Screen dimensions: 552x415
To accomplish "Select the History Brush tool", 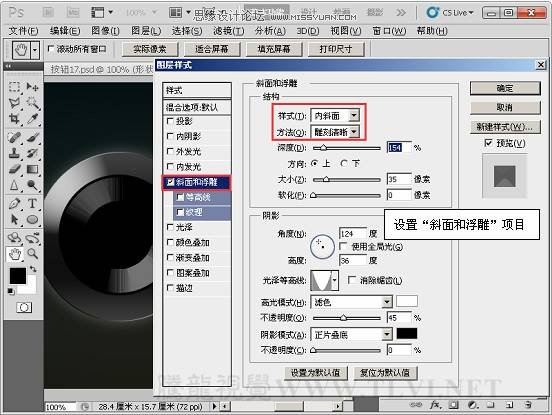I will click(32, 153).
